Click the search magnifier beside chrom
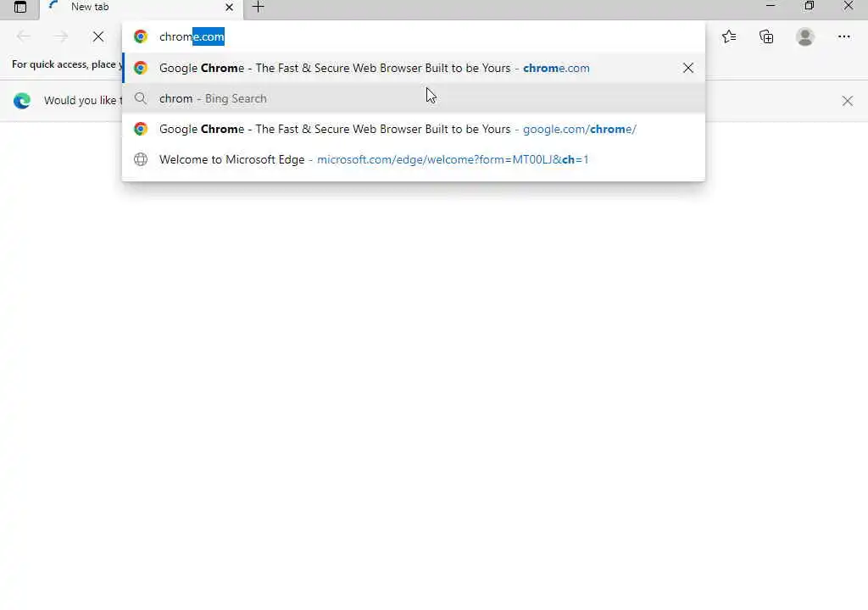Image resolution: width=868 pixels, height=610 pixels. point(141,98)
